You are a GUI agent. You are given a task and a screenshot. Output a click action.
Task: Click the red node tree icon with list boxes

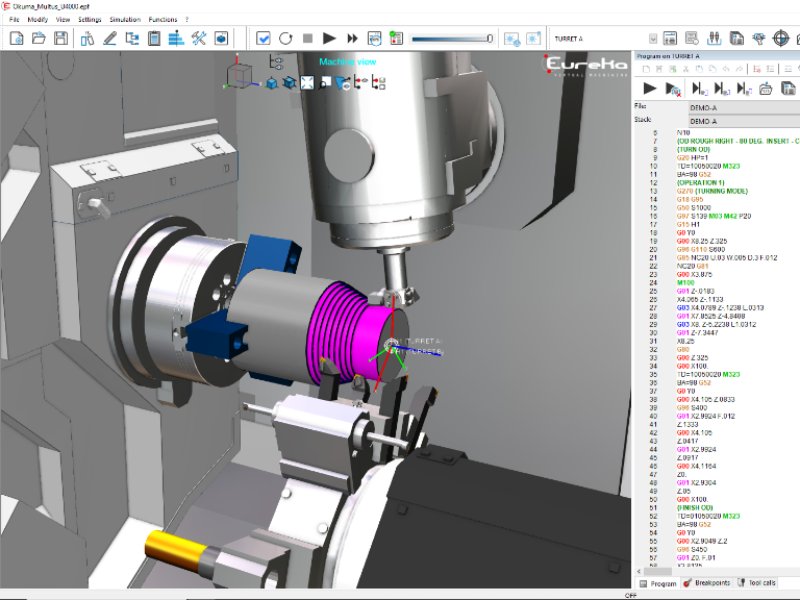(x=379, y=83)
